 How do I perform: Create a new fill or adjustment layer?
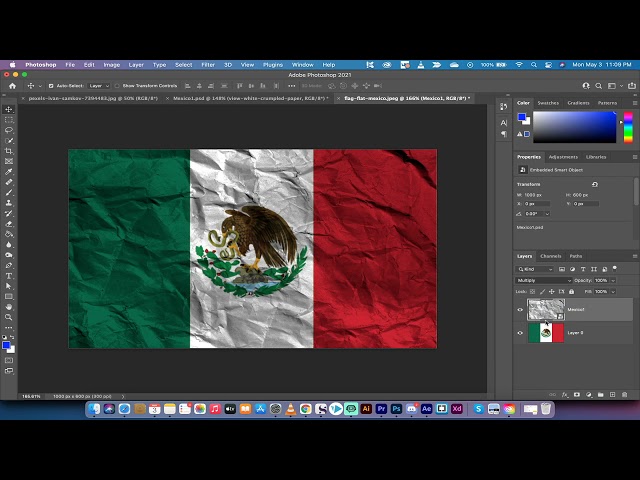coord(589,395)
